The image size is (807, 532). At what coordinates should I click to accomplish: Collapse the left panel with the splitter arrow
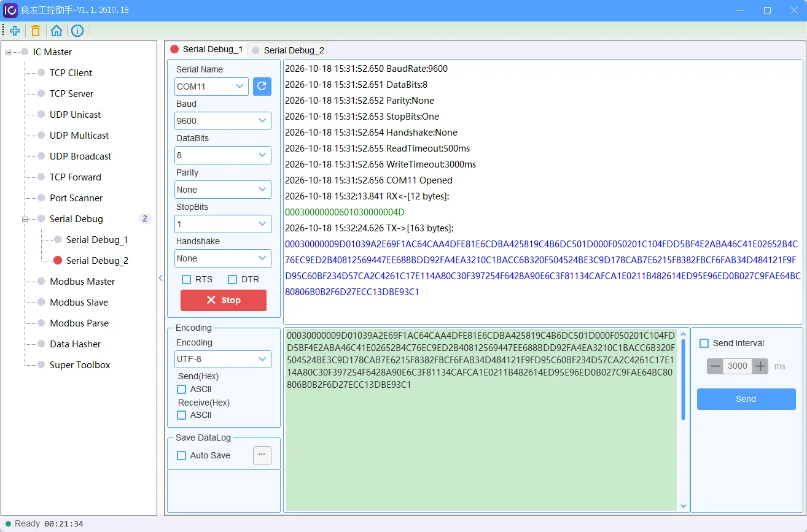coord(161,278)
